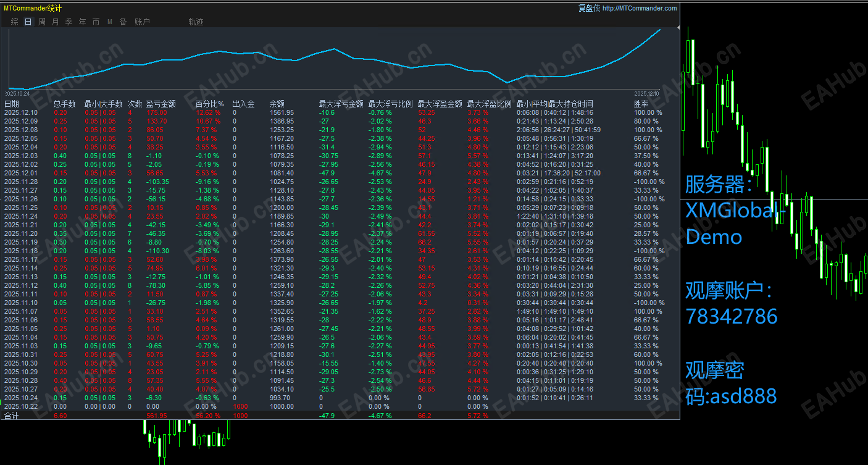This screenshot has height=465, width=868.
Task: Click the 合计 totals row label
Action: [12, 416]
